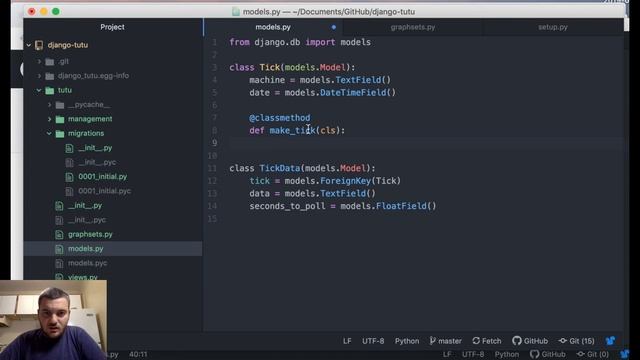Screen dimensions: 640x360
Task: Click the file icon of models.py in tree
Action: point(59,249)
